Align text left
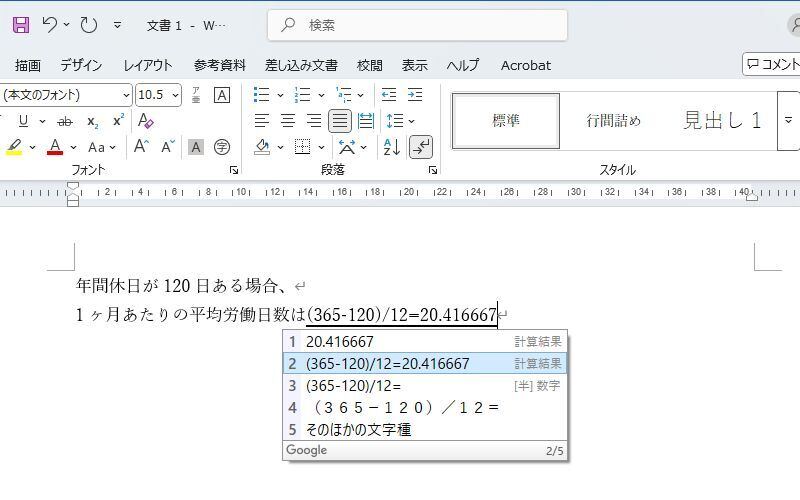This screenshot has height=500, width=800. click(x=262, y=121)
